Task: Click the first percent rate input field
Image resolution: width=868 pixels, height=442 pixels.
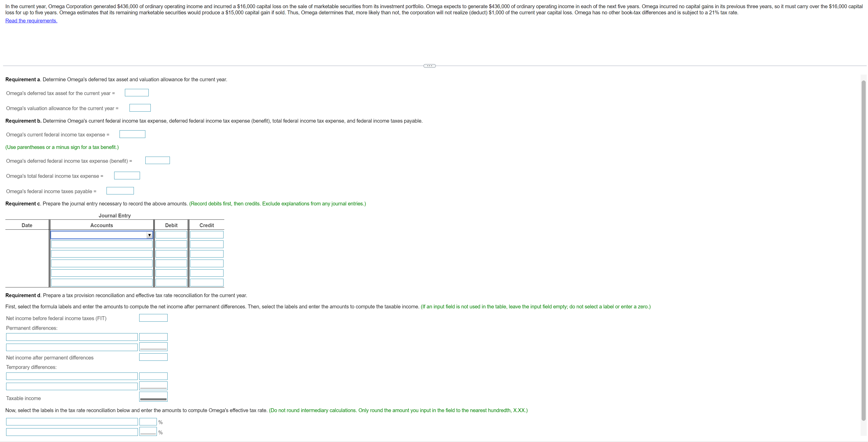Action: point(148,422)
